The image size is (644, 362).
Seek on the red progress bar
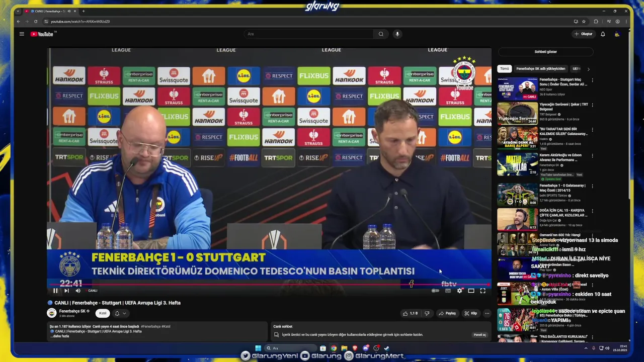click(269, 284)
